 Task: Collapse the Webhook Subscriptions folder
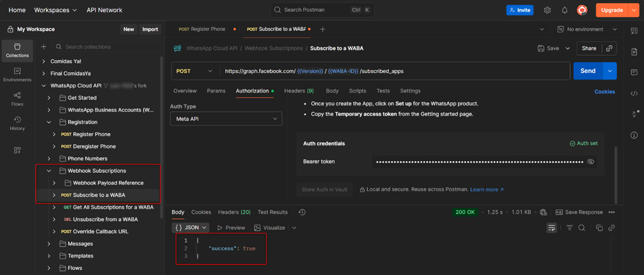click(49, 171)
